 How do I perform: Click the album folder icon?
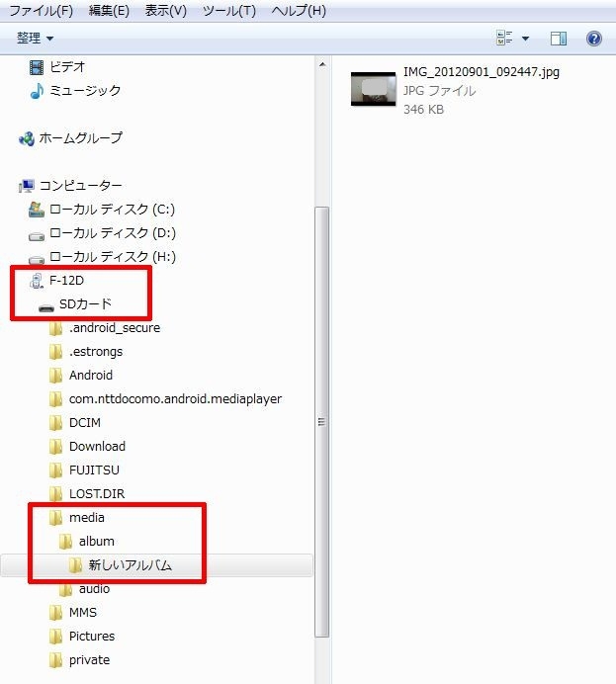coord(65,542)
